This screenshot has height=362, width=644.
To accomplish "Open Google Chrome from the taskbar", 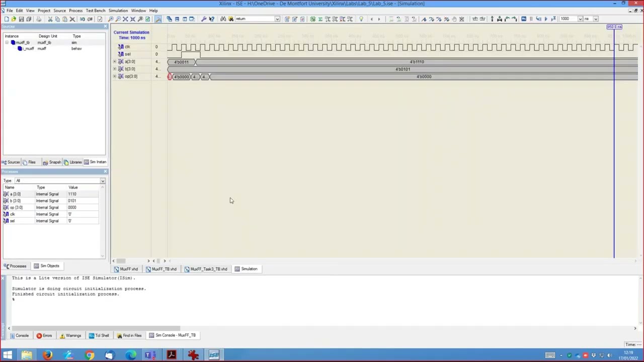I will (x=89, y=355).
